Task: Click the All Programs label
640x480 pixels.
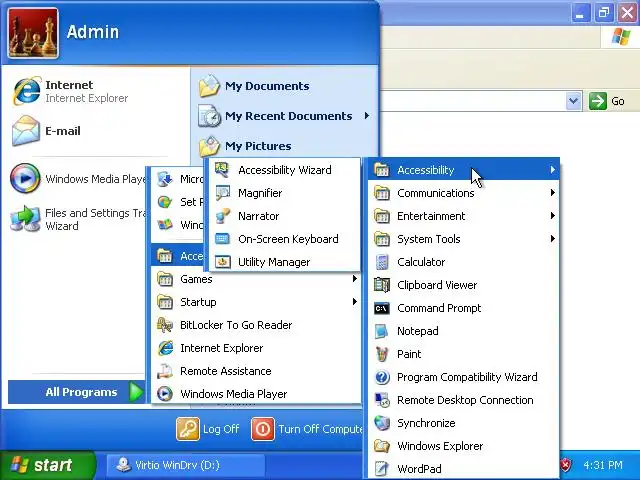Action: click(x=81, y=392)
